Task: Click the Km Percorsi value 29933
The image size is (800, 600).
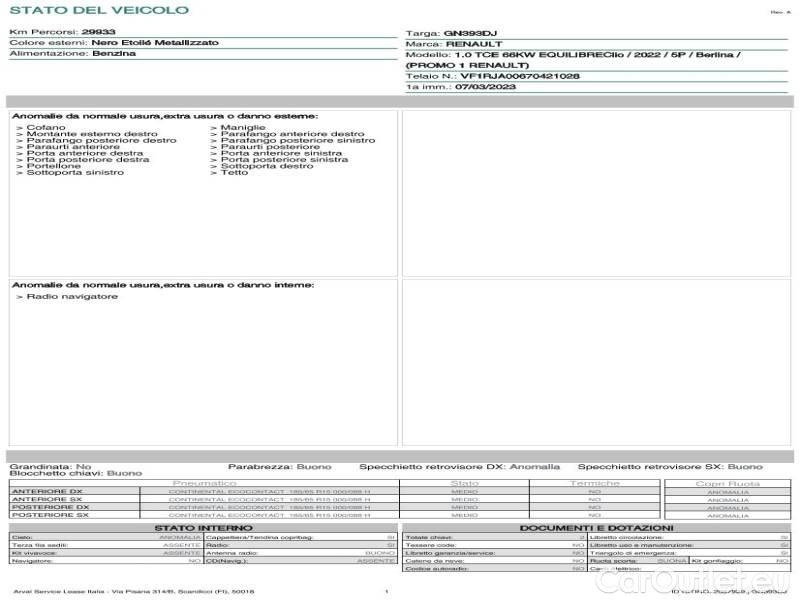Action: [98, 32]
